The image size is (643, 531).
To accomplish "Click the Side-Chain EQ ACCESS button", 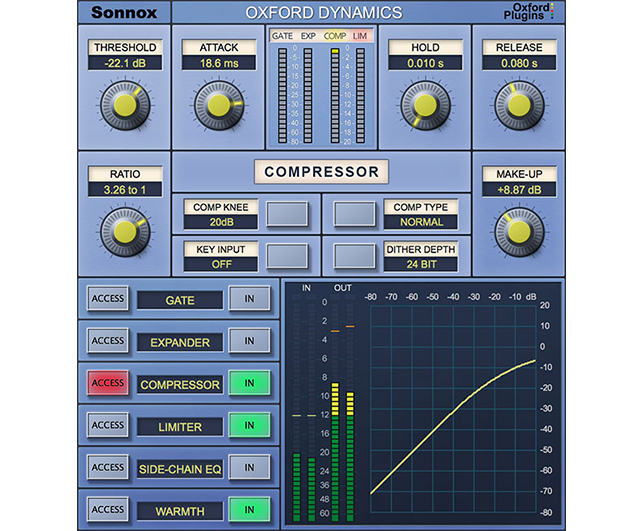I will (x=107, y=468).
